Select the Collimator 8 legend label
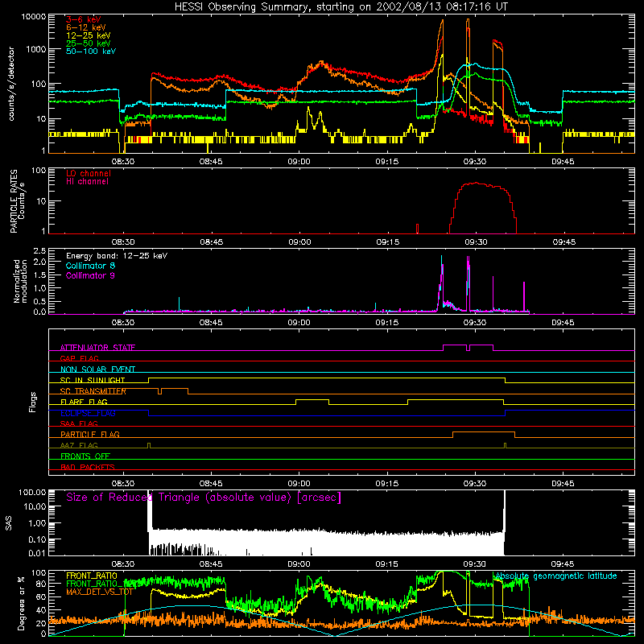This screenshot has height=644, width=644. (x=90, y=266)
